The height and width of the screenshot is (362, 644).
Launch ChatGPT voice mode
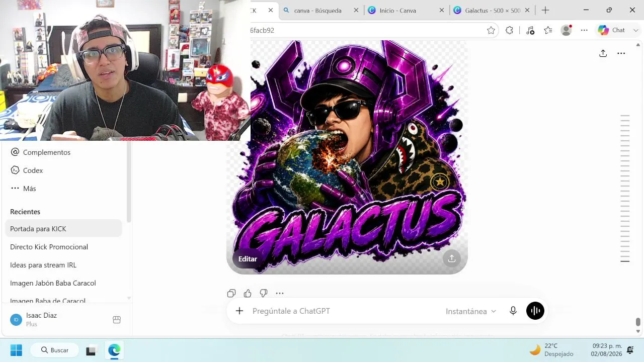tap(535, 311)
